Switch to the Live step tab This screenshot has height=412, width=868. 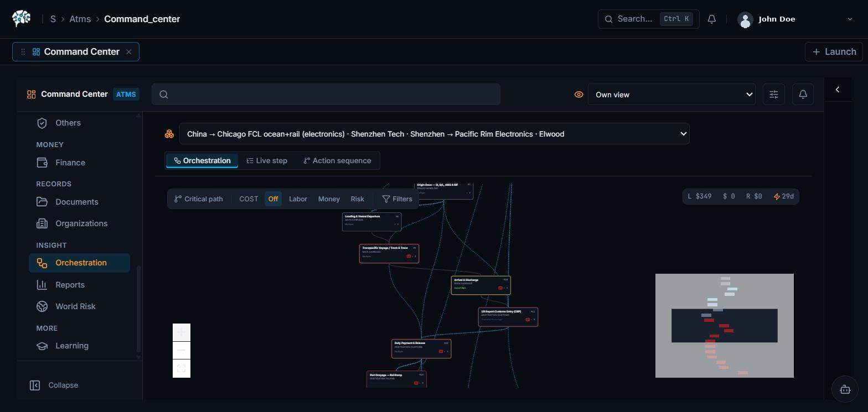point(267,160)
